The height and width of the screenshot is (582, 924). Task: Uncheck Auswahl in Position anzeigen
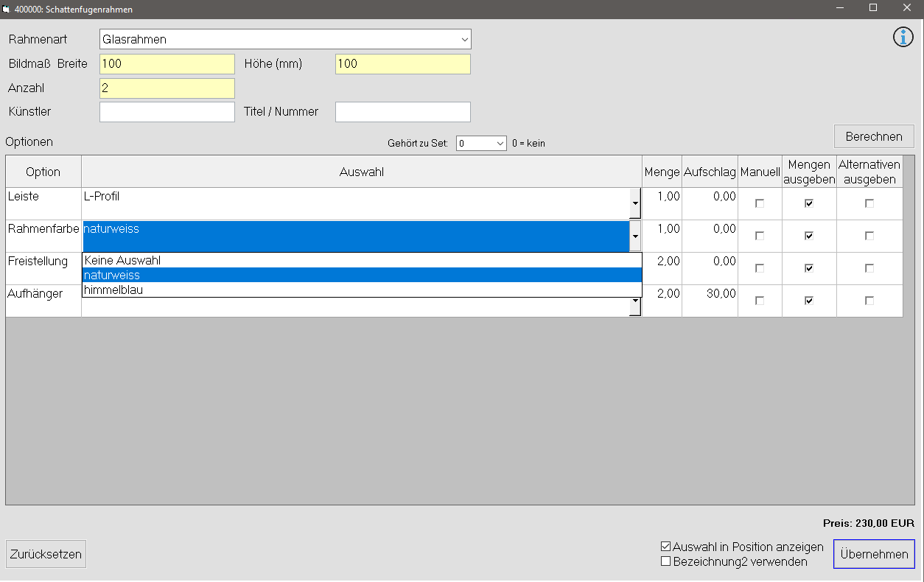click(x=666, y=547)
